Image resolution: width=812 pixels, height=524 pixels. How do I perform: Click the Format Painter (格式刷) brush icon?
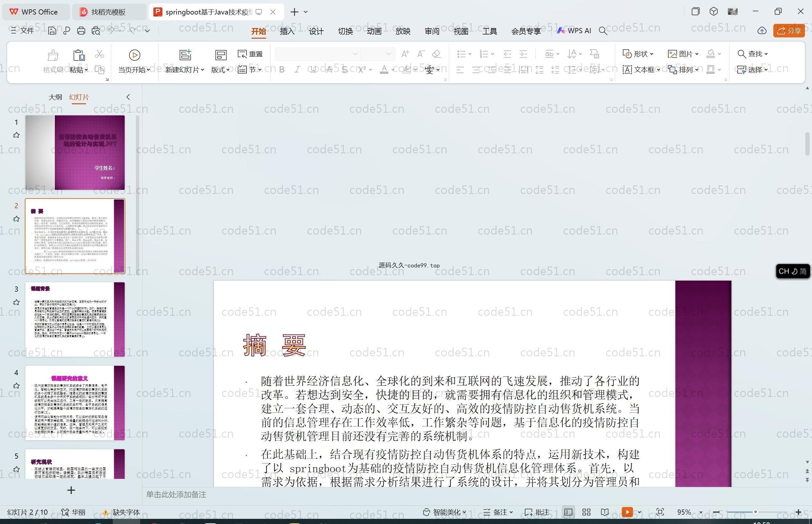tap(53, 55)
